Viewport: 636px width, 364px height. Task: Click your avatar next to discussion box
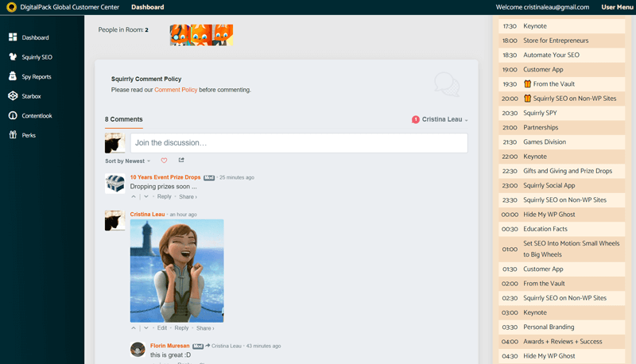click(x=114, y=143)
